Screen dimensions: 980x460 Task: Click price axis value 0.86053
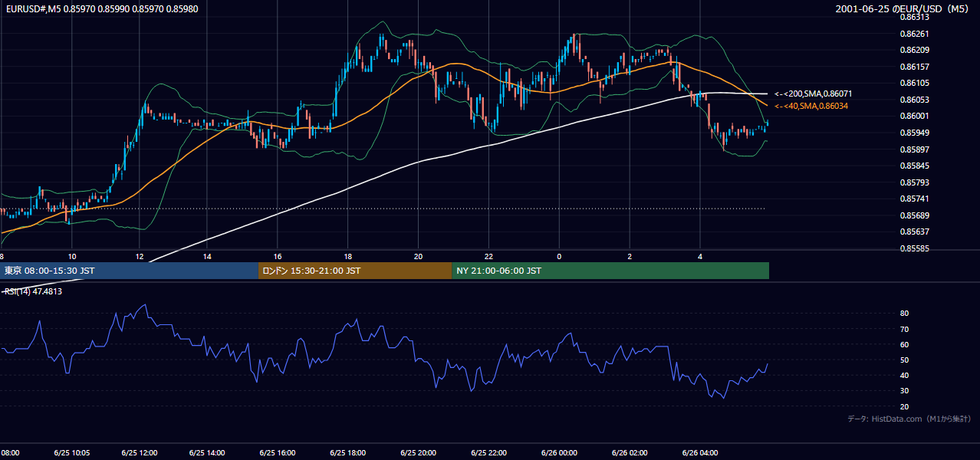point(914,100)
